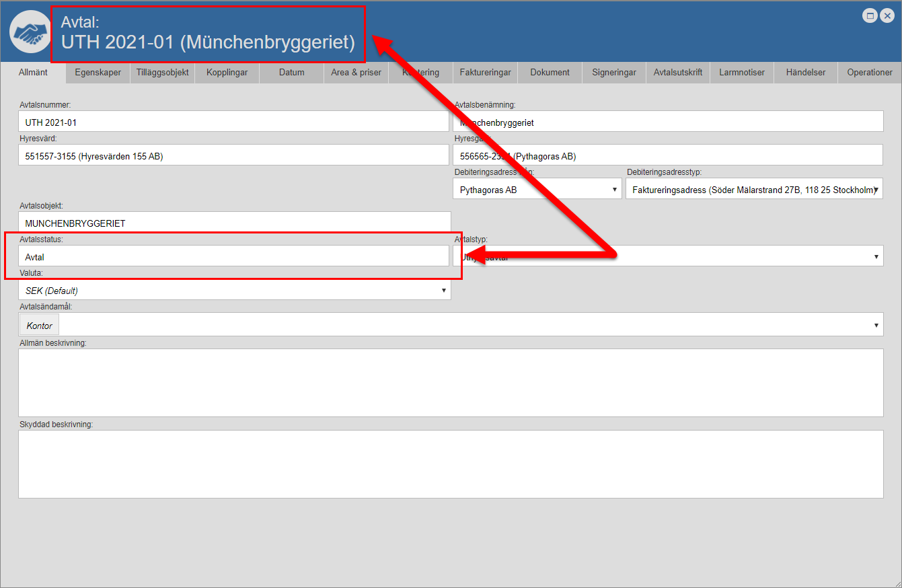Open the Larmnotiser tab

(x=741, y=73)
